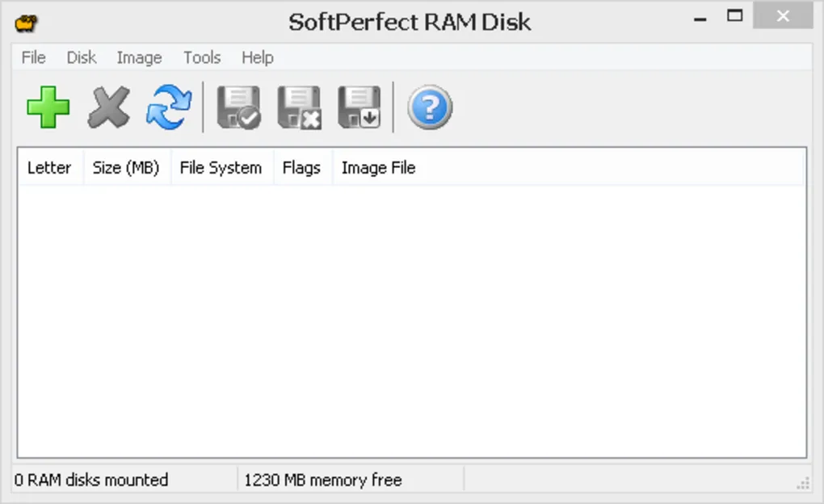
Task: Open the Disk menu
Action: (81, 58)
